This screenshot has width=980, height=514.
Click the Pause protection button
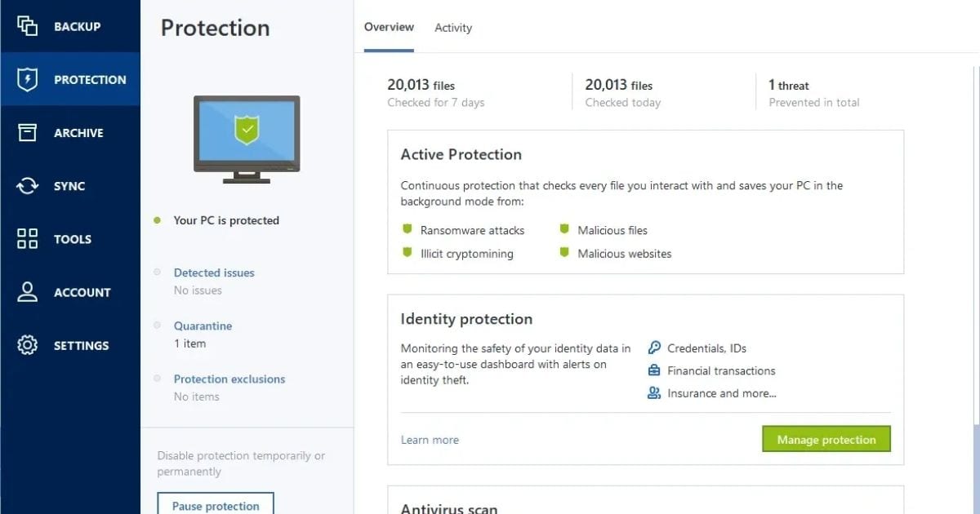(216, 504)
